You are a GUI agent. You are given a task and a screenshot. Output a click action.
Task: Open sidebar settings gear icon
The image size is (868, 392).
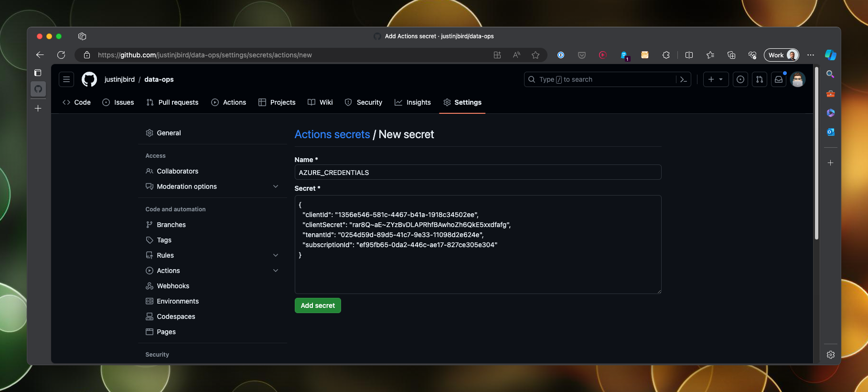coord(831,355)
